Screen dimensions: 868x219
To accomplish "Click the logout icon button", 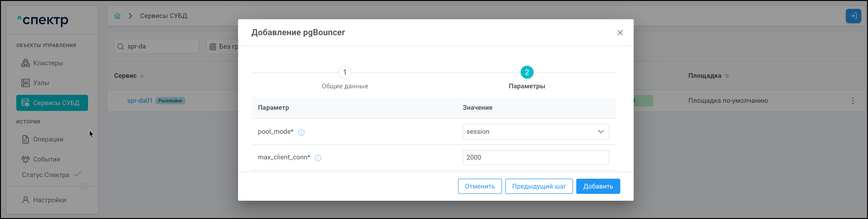I will coord(853,16).
